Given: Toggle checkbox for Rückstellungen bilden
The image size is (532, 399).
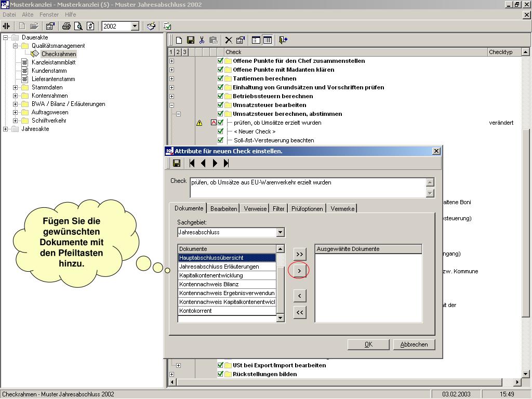Looking at the screenshot, I should (220, 374).
